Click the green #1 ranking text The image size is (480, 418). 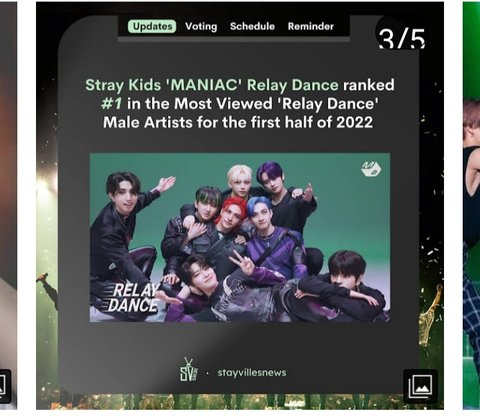(111, 104)
